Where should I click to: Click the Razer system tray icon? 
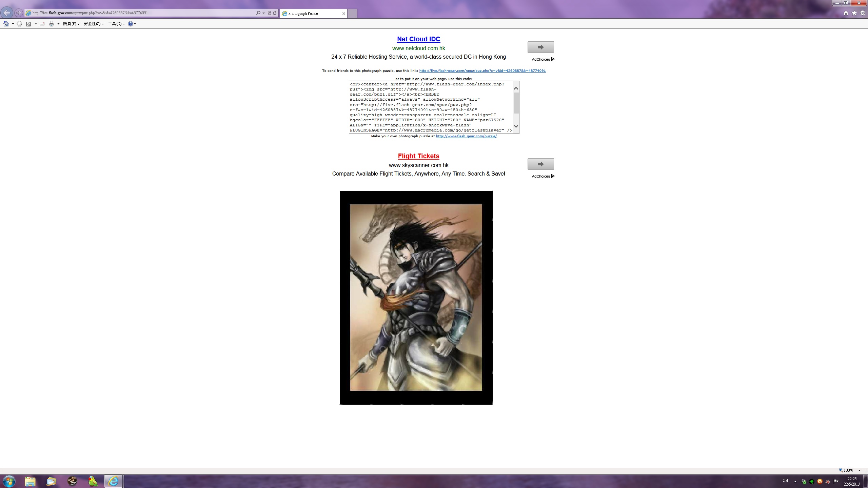point(812,481)
